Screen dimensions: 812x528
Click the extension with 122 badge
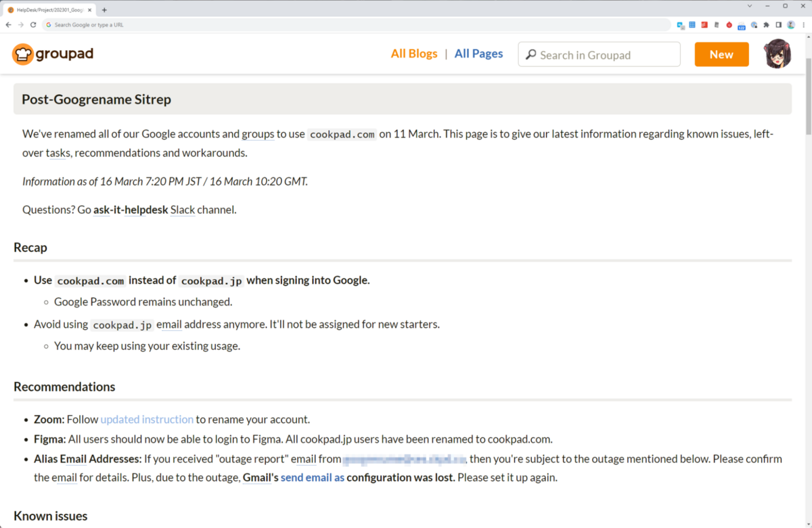click(742, 26)
